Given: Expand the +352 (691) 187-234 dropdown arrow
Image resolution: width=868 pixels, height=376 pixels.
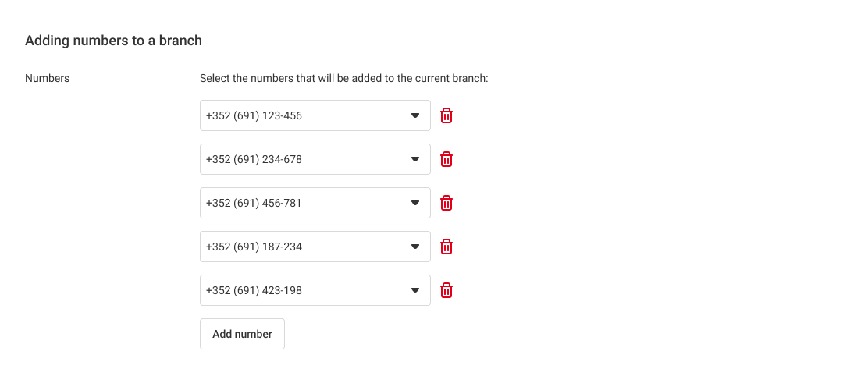Looking at the screenshot, I should 415,247.
